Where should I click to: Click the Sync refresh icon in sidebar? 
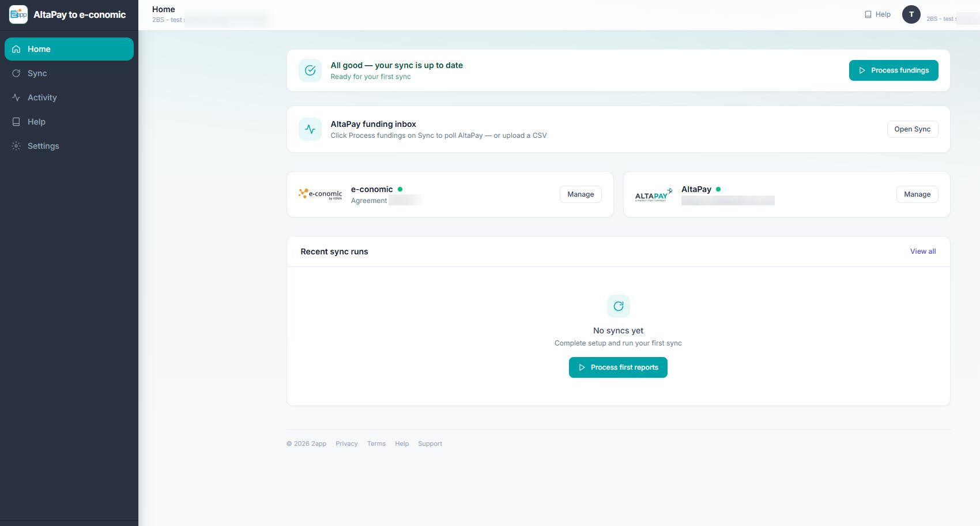point(16,73)
